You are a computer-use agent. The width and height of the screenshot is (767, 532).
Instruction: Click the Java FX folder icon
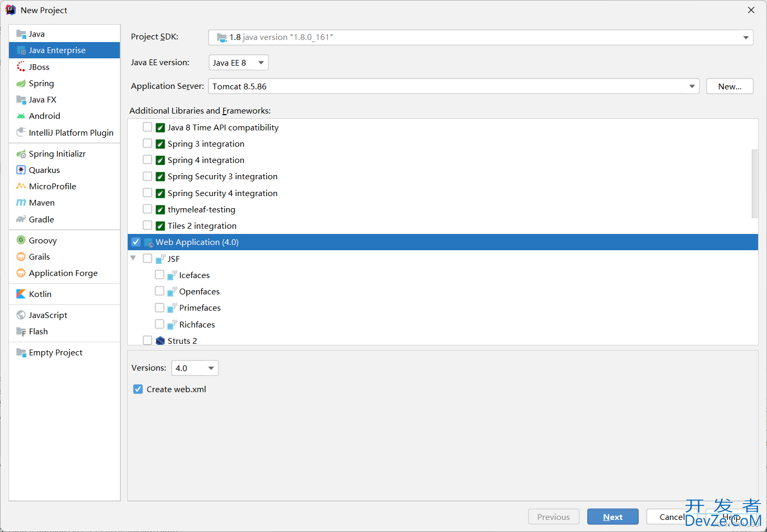click(21, 99)
